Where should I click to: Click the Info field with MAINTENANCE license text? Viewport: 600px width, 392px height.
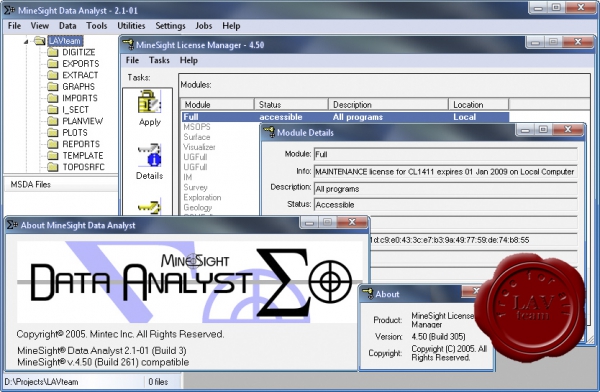coord(445,172)
